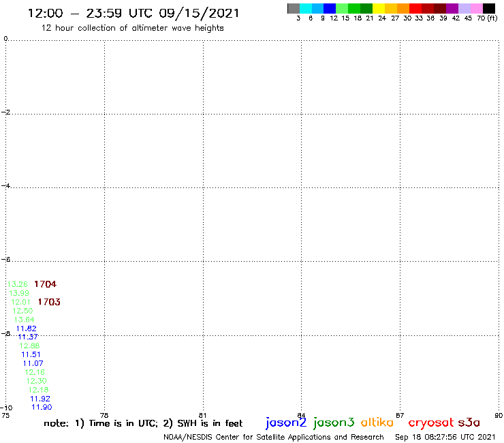
Task: Click the 13.26 wave height value
Action: (17, 284)
